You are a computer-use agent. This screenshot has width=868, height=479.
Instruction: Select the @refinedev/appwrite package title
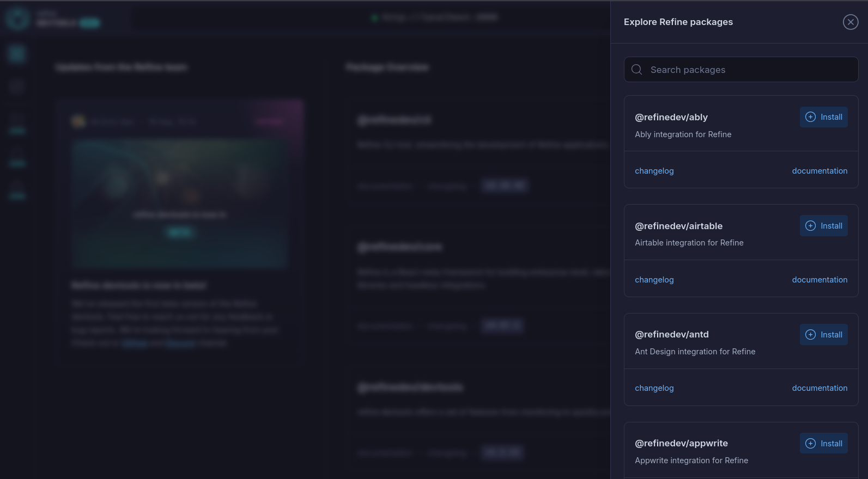tap(682, 443)
